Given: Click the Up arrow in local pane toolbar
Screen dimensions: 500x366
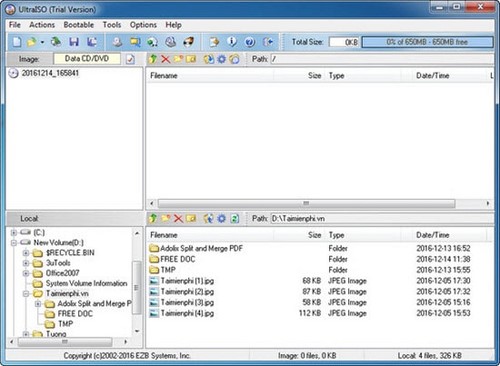Looking at the screenshot, I should (x=153, y=218).
